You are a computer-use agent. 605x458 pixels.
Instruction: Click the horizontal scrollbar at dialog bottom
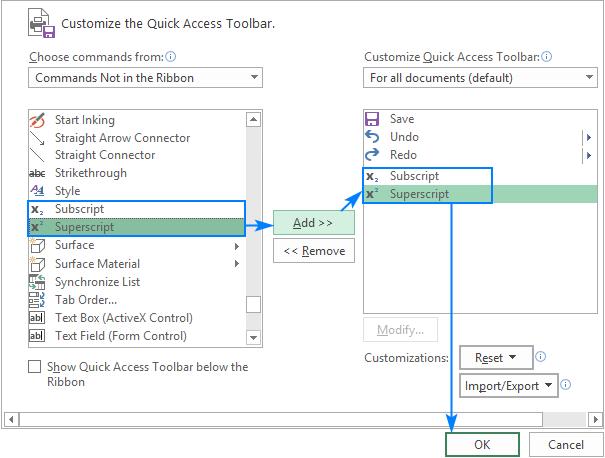[x=300, y=417]
